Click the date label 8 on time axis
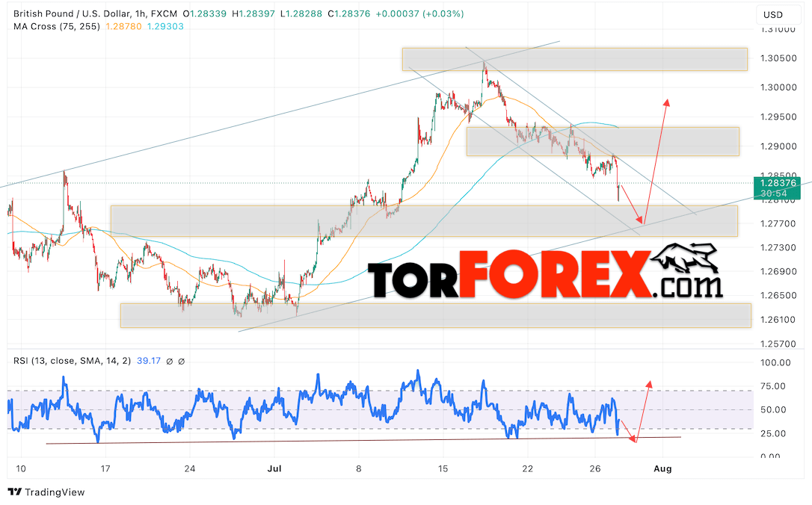The image size is (812, 505). point(358,469)
